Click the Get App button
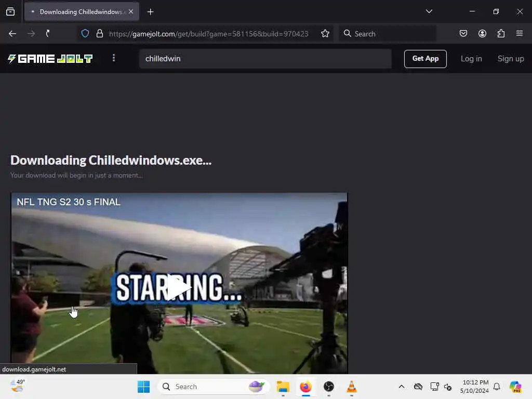532x399 pixels. pyautogui.click(x=425, y=59)
